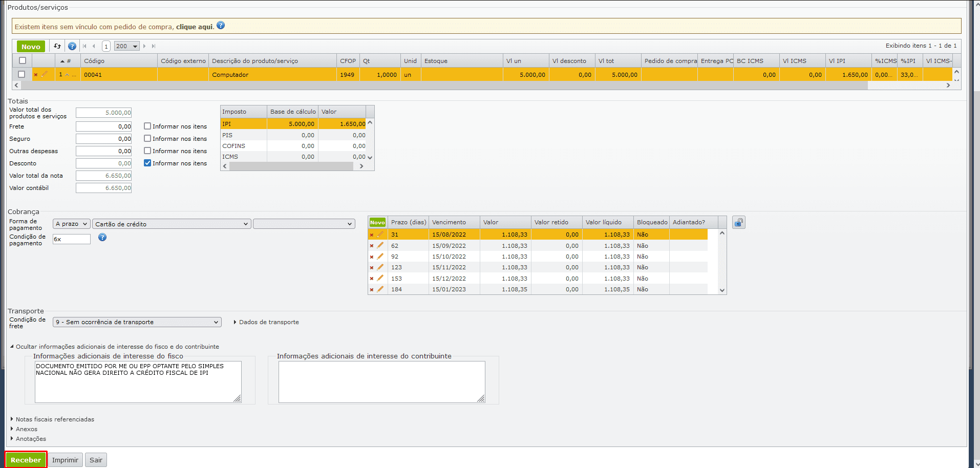Open the Condição de frete dropdown
The width and height of the screenshot is (980, 468).
point(137,322)
